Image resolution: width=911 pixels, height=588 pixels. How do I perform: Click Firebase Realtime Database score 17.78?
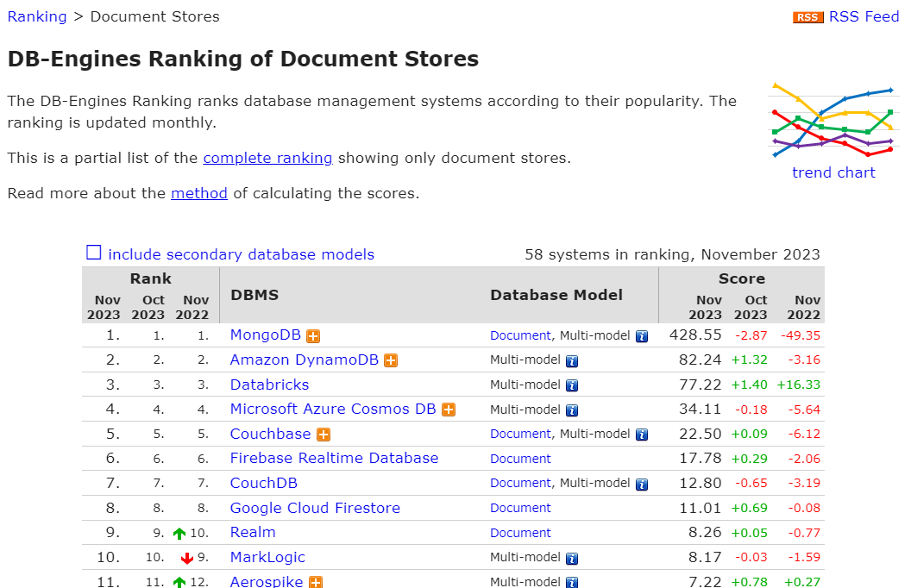[x=701, y=459]
